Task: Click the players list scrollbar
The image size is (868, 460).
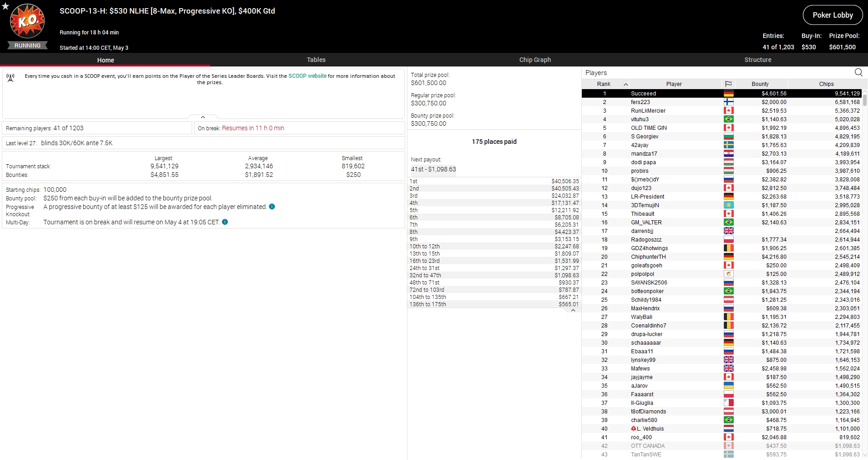Action: click(x=864, y=100)
